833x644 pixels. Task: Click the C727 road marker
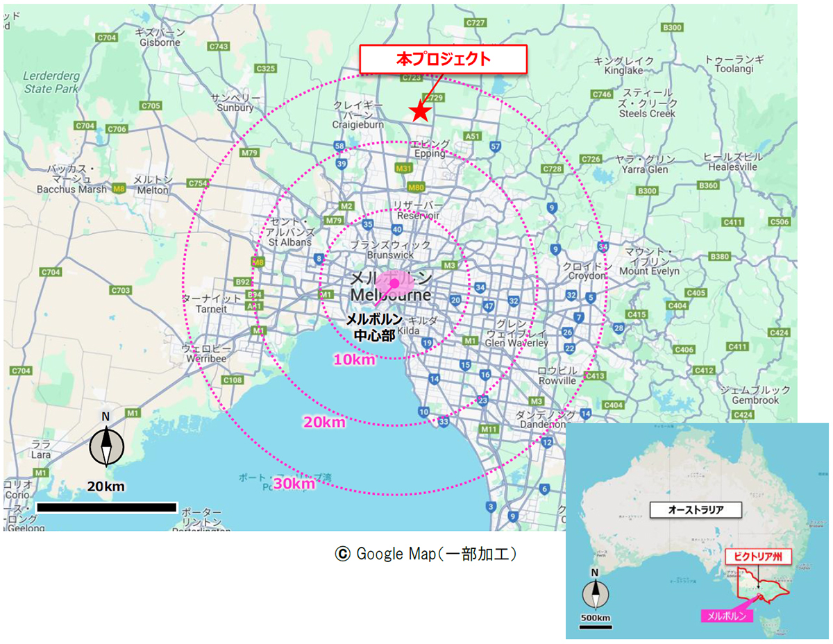(x=476, y=22)
